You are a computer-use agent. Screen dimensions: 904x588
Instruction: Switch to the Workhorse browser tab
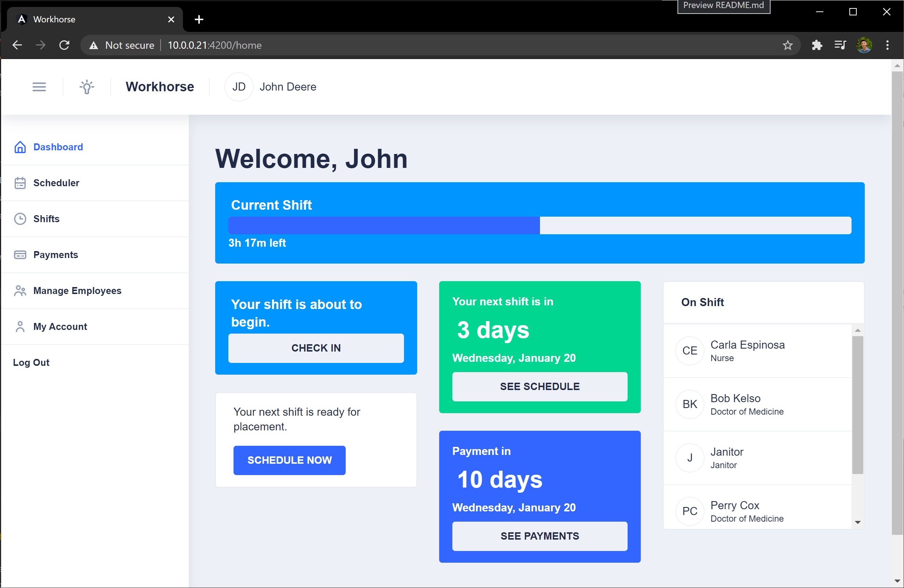(x=91, y=19)
